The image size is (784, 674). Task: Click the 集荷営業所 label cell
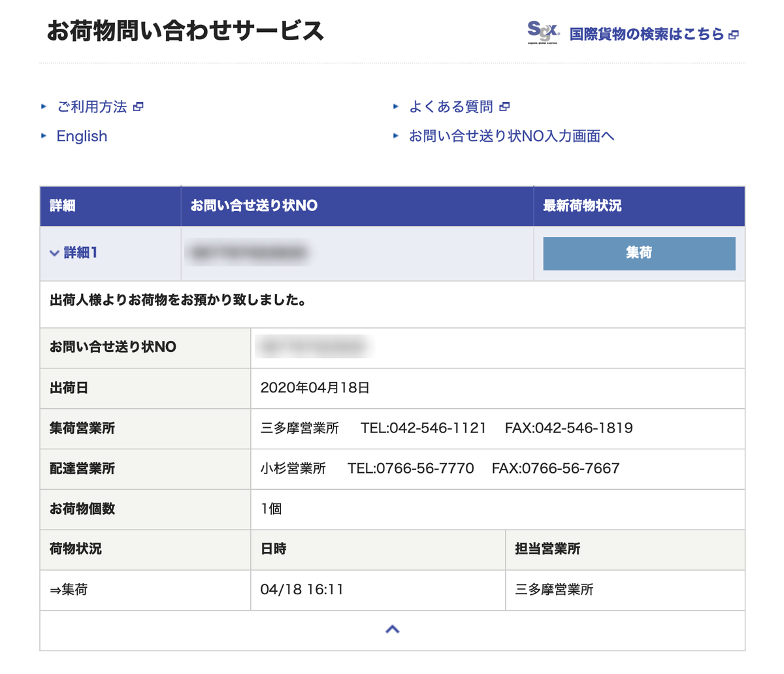coord(145,428)
